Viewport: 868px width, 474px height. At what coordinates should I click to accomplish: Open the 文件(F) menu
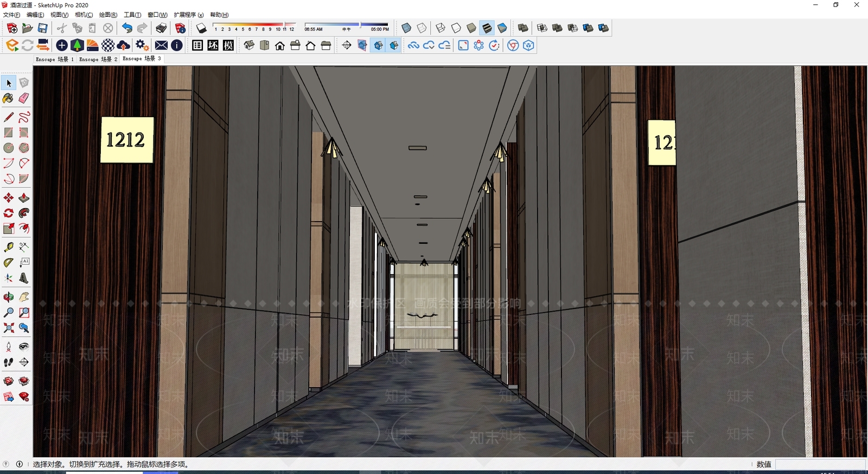pyautogui.click(x=11, y=15)
